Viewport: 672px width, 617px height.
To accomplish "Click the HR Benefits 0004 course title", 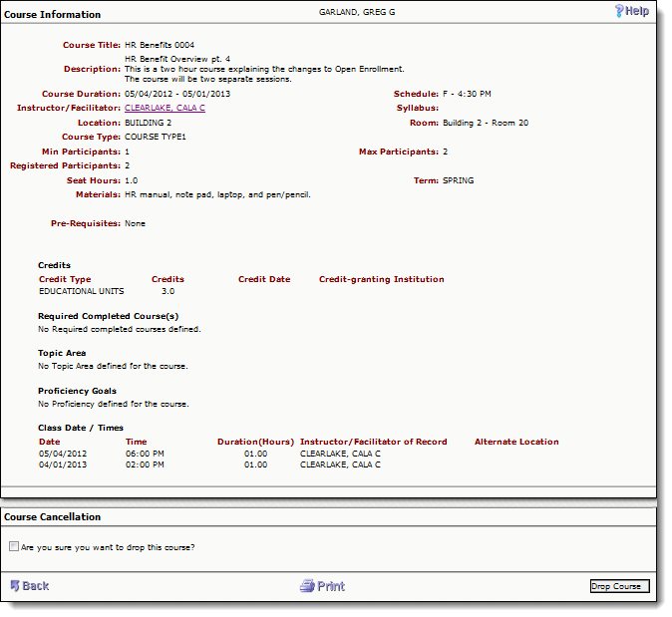I will tap(160, 46).
